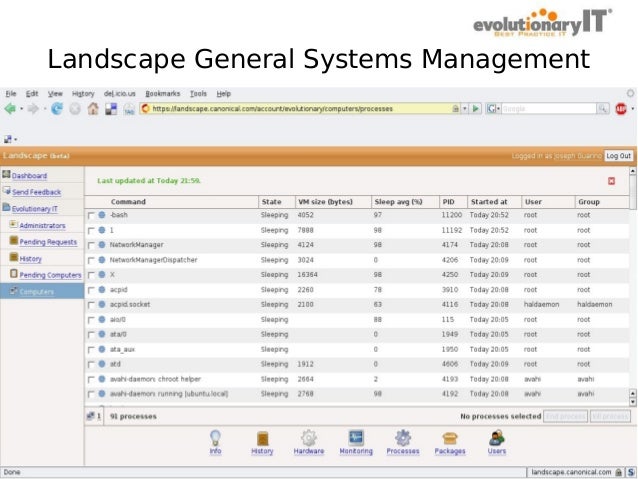The height and width of the screenshot is (479, 638).
Task: Open the View menu
Action: [55, 94]
